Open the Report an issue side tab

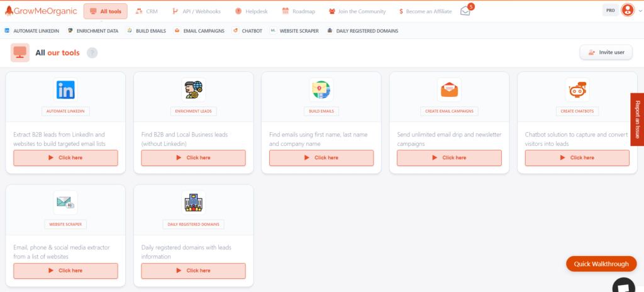[638, 120]
